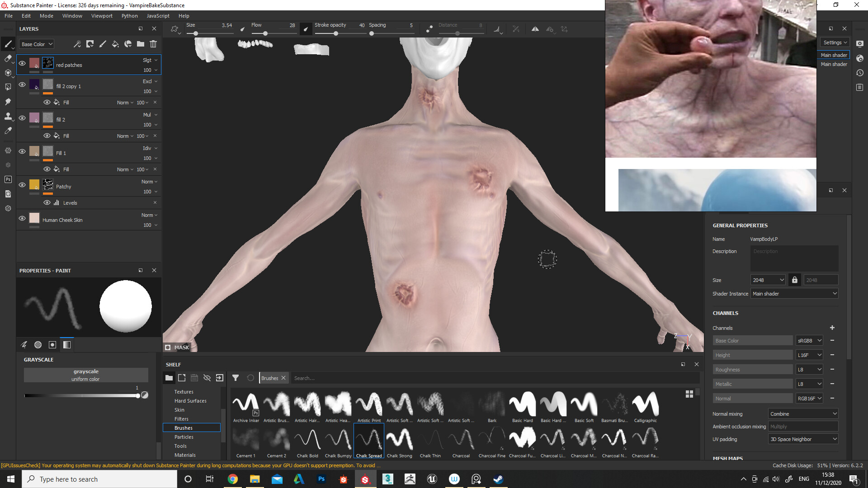Select the Eraser tool
The height and width of the screenshot is (488, 868).
point(8,58)
